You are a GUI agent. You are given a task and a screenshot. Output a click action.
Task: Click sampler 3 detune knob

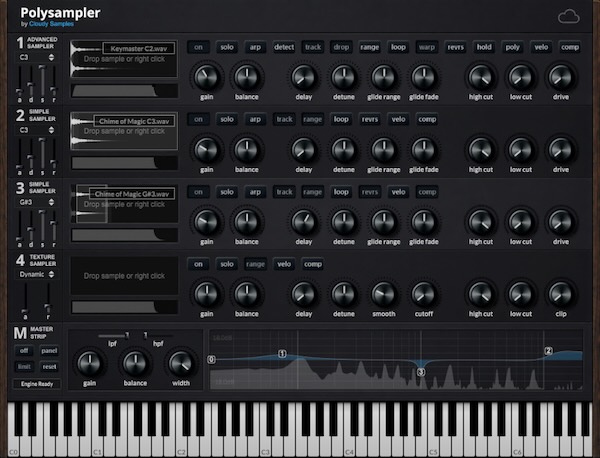[x=344, y=222]
